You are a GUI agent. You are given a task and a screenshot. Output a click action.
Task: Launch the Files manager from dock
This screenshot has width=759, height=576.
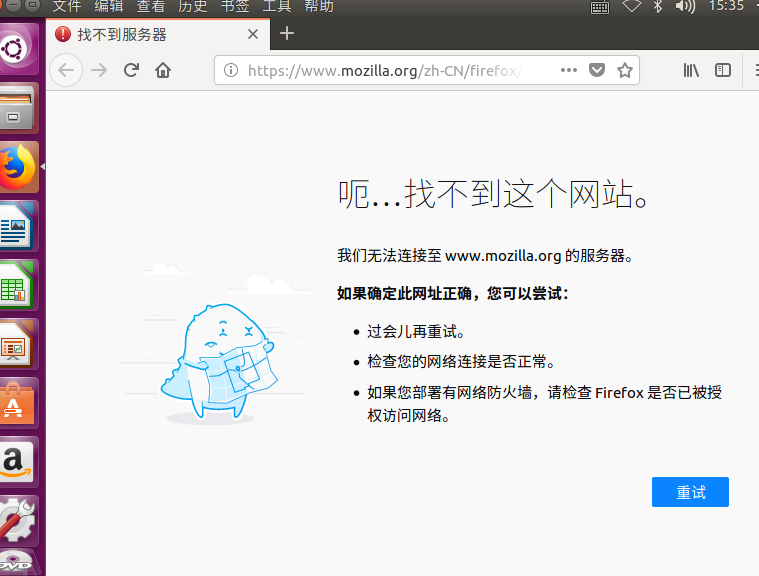click(18, 107)
